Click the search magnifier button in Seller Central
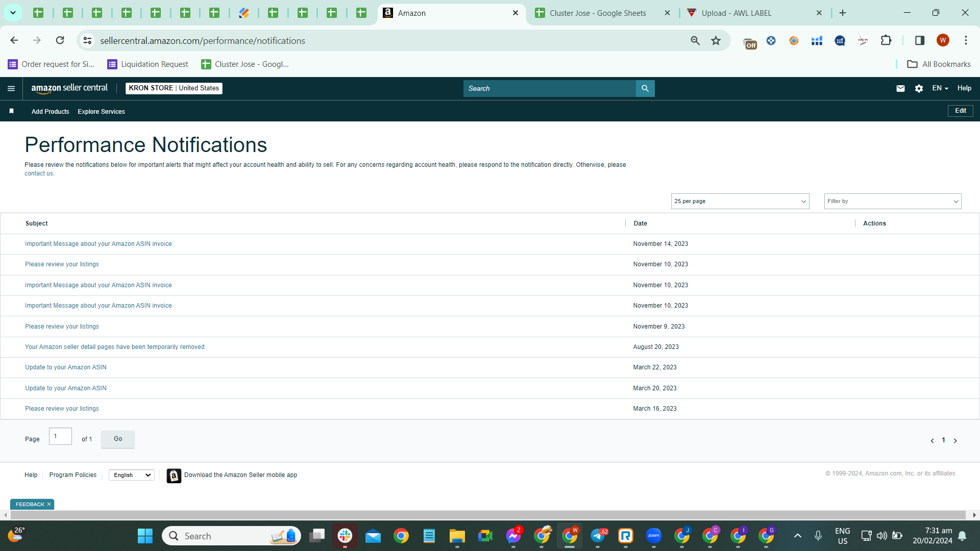The width and height of the screenshot is (980, 551). coord(645,88)
